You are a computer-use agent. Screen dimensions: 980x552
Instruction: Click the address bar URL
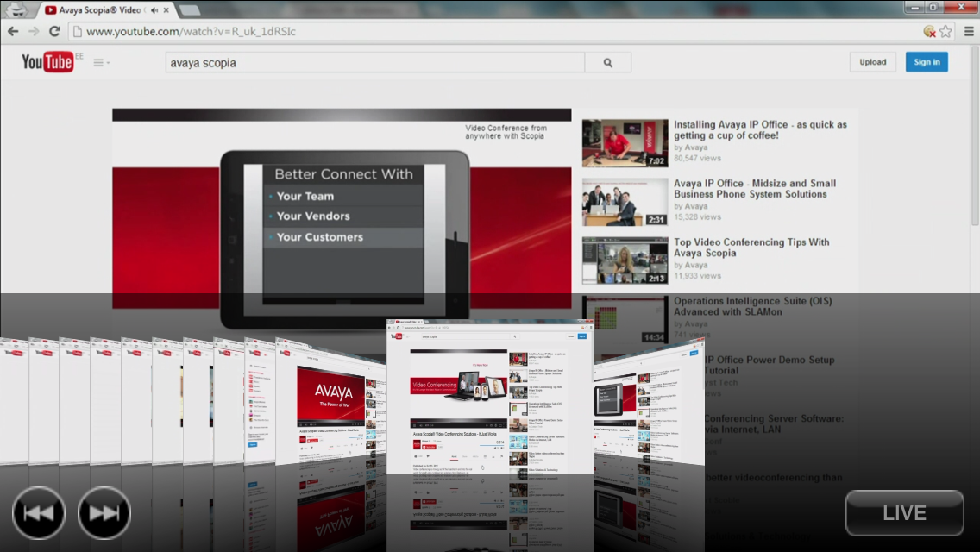191,31
